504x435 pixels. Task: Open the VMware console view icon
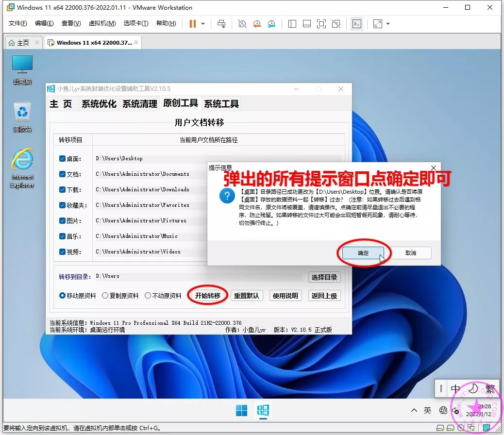357,24
